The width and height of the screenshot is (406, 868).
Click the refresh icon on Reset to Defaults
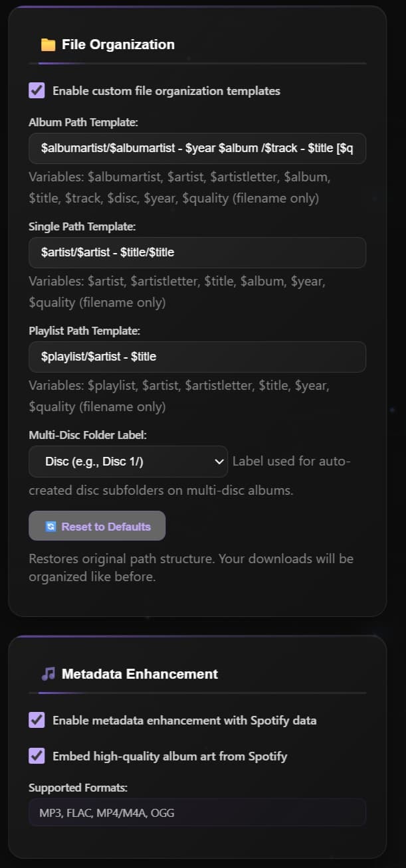tap(51, 527)
